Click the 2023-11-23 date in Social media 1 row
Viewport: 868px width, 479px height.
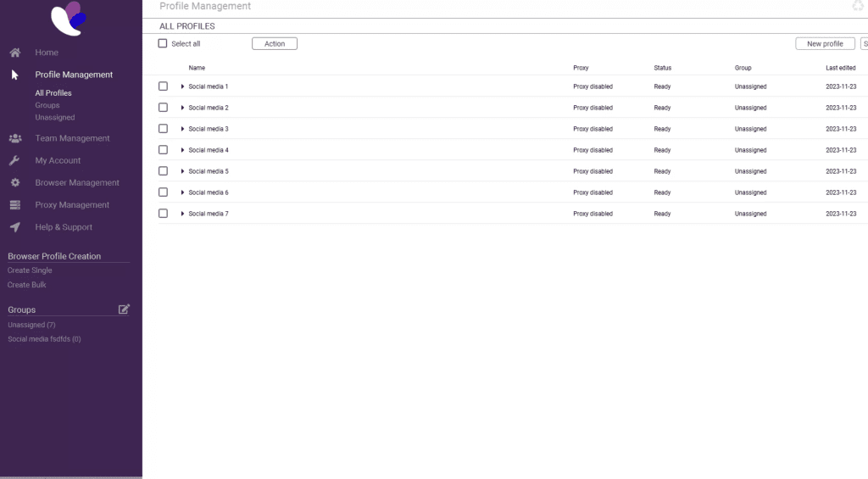click(x=841, y=86)
